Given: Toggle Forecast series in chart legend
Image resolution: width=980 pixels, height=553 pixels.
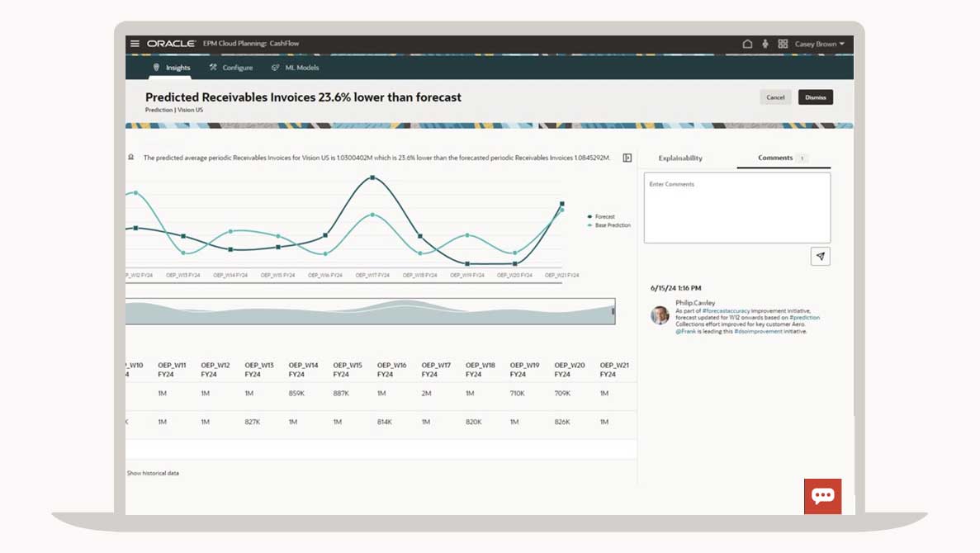Looking at the screenshot, I should (604, 217).
